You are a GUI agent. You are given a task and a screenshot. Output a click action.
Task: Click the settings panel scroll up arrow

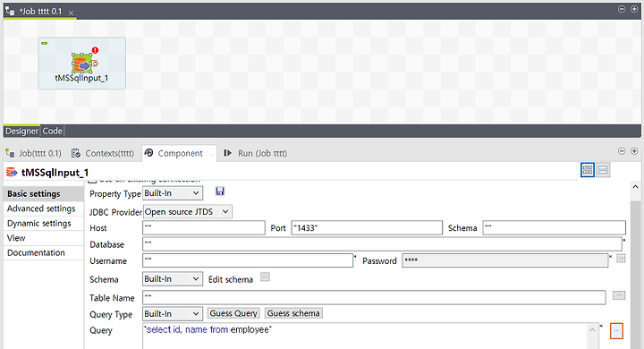coord(635,187)
